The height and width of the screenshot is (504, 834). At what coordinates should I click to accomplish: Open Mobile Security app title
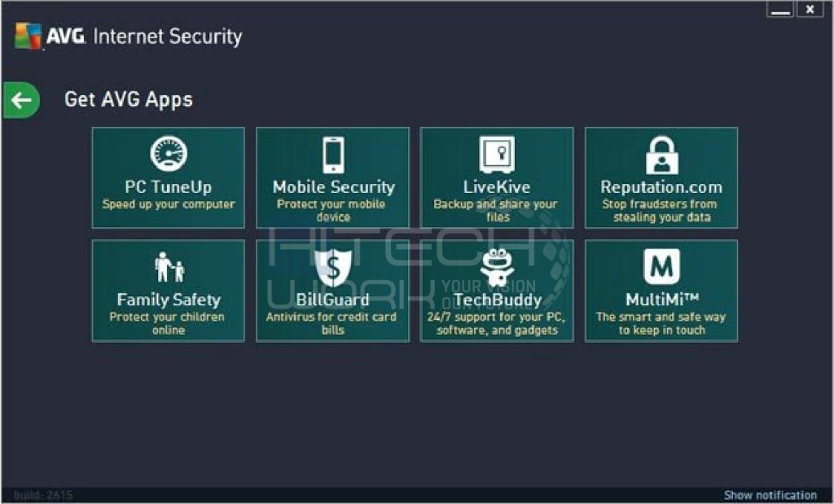coord(333,187)
